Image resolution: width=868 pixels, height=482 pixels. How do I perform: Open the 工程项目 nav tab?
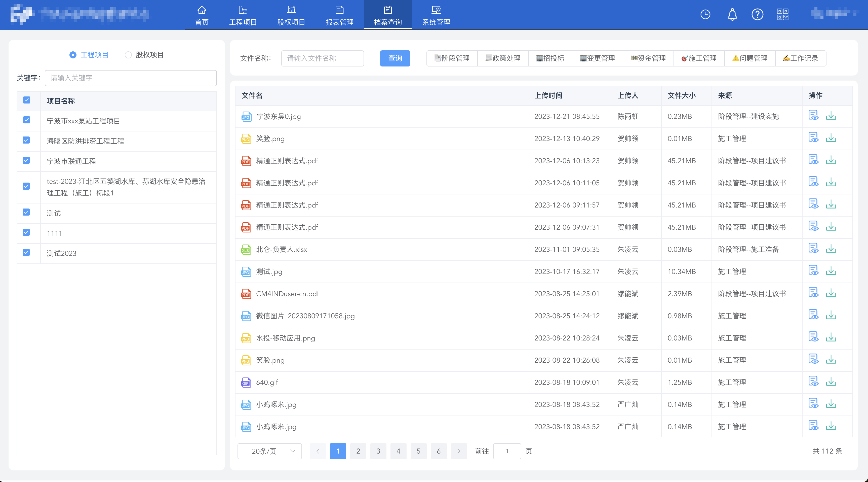243,15
